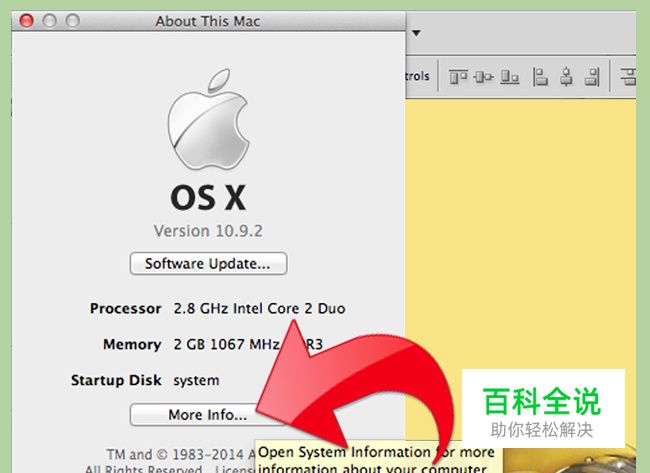Align left edges in background toolbar
Image resolution: width=650 pixels, height=473 pixels.
click(540, 77)
